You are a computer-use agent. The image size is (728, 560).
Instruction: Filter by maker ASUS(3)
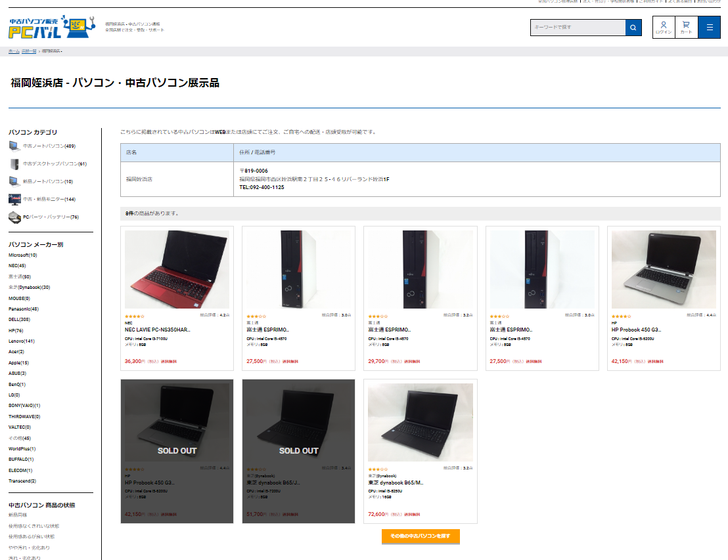pos(17,374)
